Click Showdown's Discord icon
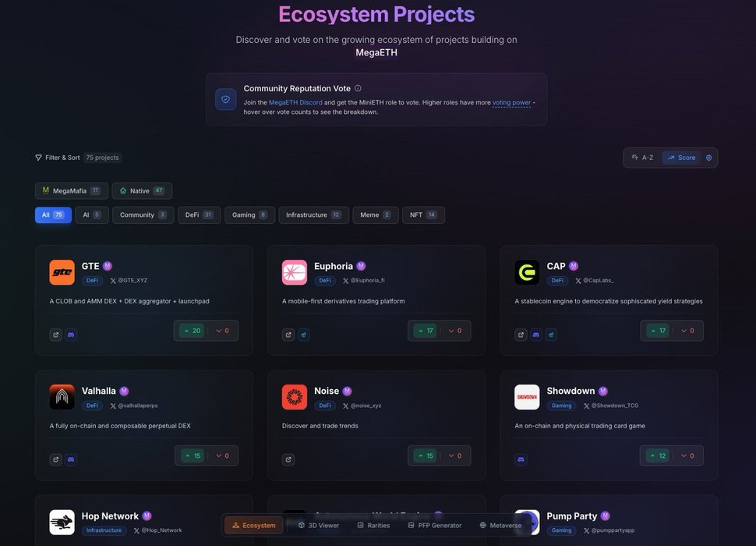This screenshot has height=546, width=756. point(521,459)
